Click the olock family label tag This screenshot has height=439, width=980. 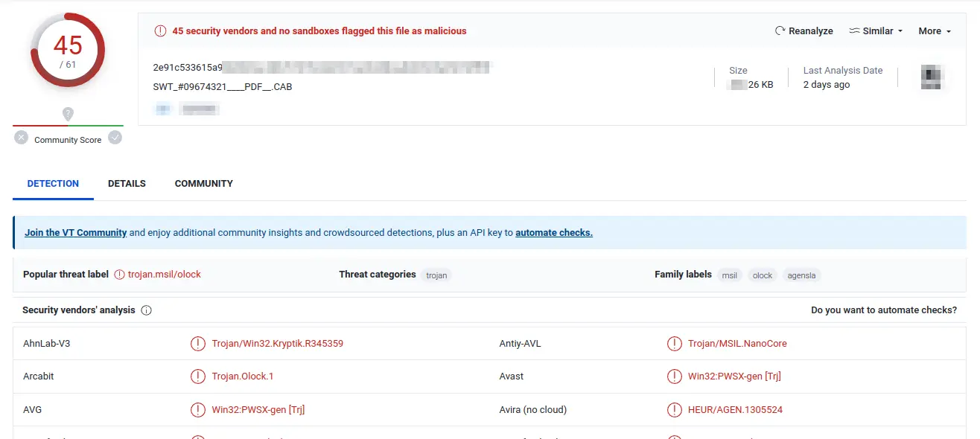point(763,275)
